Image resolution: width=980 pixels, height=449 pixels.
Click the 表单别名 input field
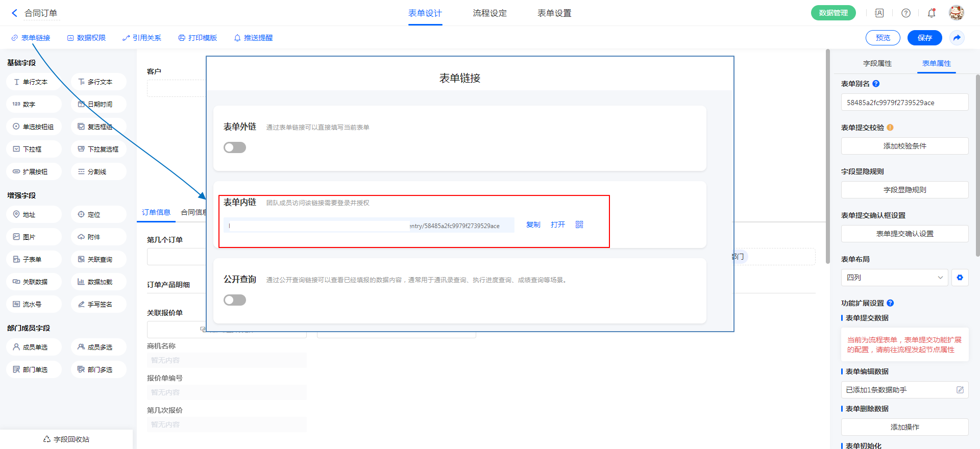(x=904, y=103)
